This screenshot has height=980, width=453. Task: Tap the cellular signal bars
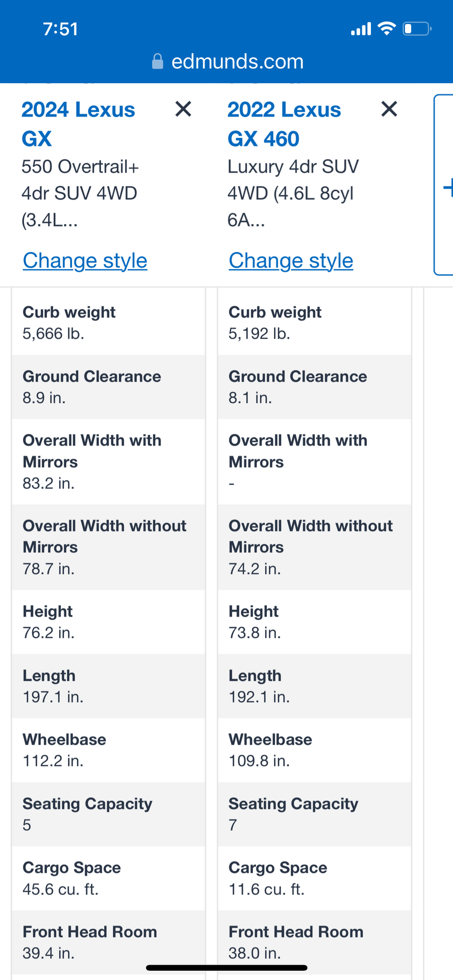(x=361, y=29)
